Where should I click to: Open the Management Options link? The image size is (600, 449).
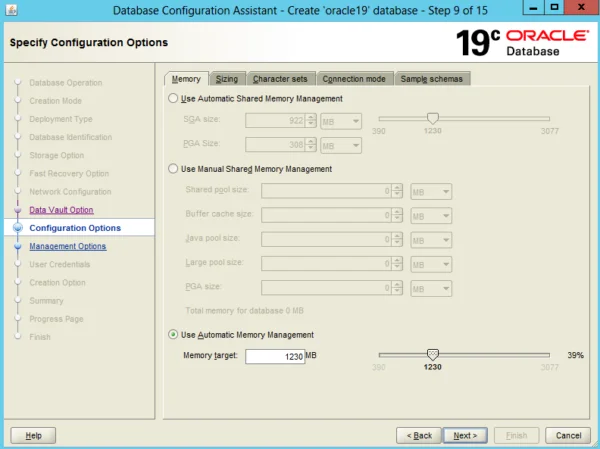(x=68, y=246)
